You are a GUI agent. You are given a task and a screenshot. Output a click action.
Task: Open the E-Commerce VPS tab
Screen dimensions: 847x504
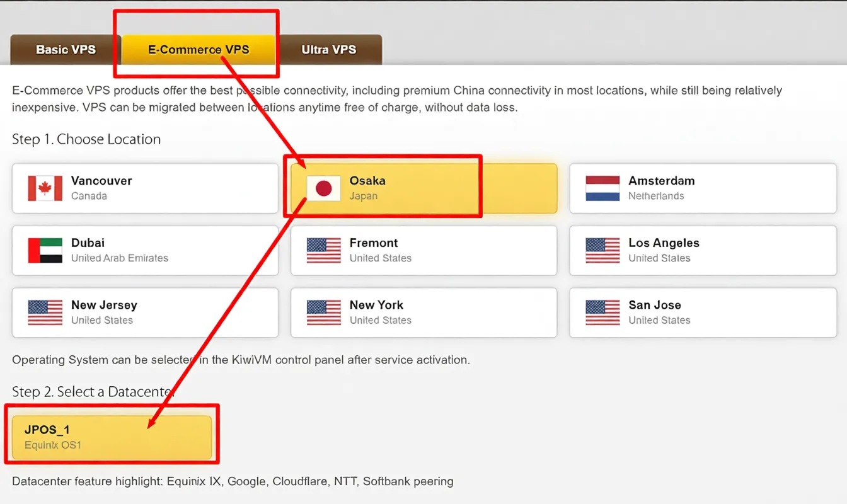[x=199, y=49]
